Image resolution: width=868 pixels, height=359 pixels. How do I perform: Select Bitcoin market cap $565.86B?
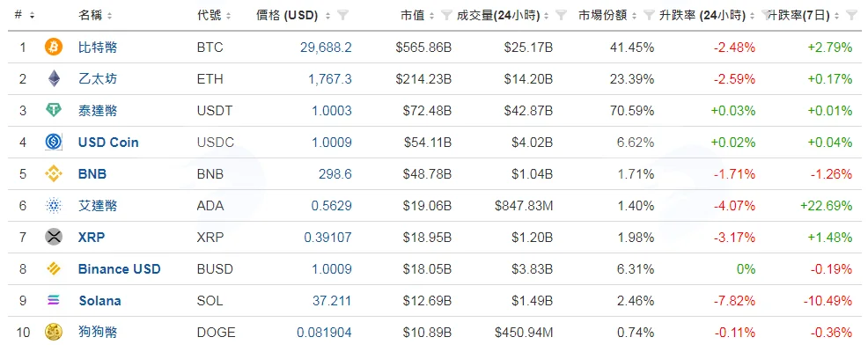pyautogui.click(x=423, y=48)
